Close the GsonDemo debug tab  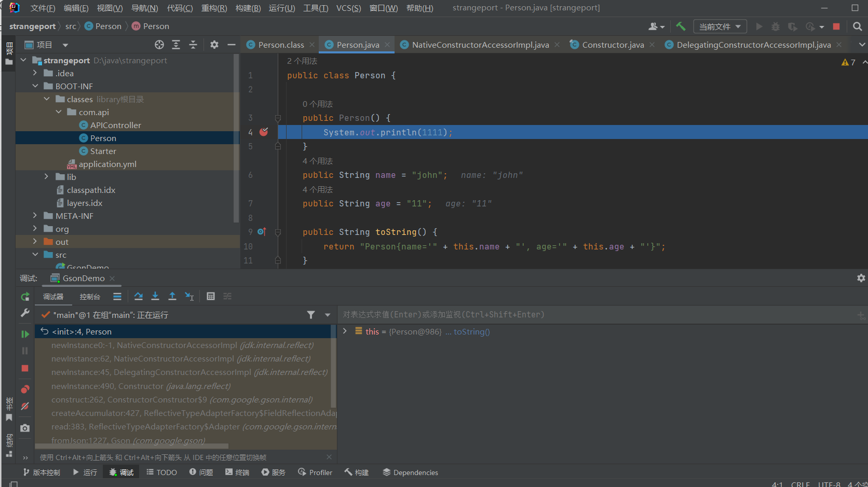[112, 279]
